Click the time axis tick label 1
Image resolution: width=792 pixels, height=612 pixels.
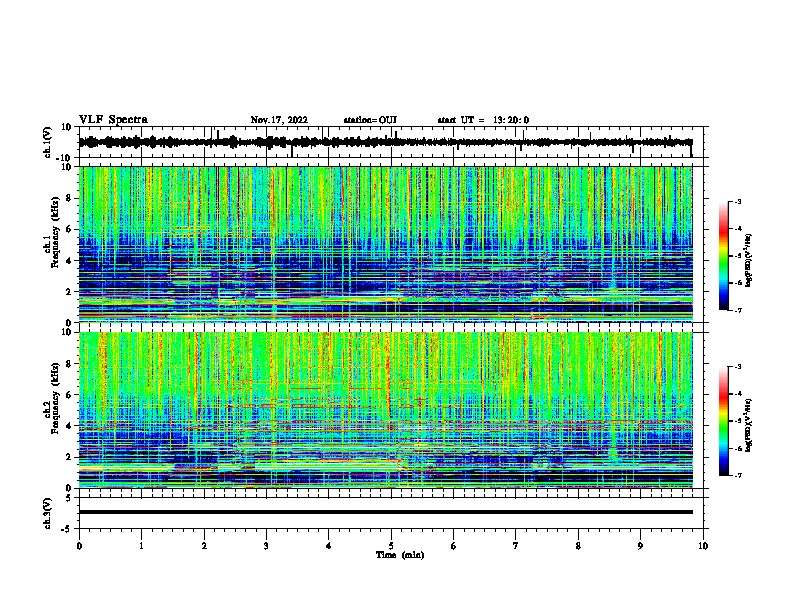pyautogui.click(x=141, y=546)
